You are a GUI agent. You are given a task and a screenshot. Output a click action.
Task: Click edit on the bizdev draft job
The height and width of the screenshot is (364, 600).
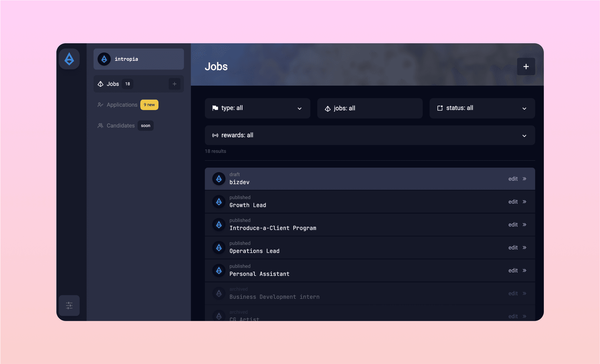[x=513, y=179]
